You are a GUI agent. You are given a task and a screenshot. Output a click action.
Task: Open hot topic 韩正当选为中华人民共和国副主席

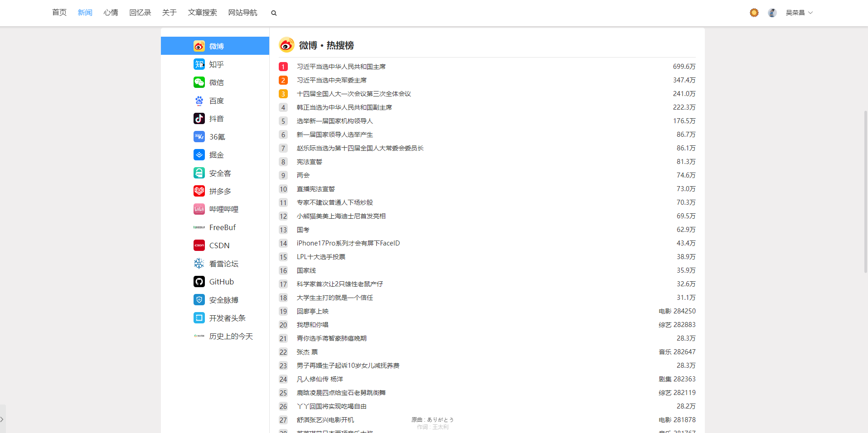point(344,107)
